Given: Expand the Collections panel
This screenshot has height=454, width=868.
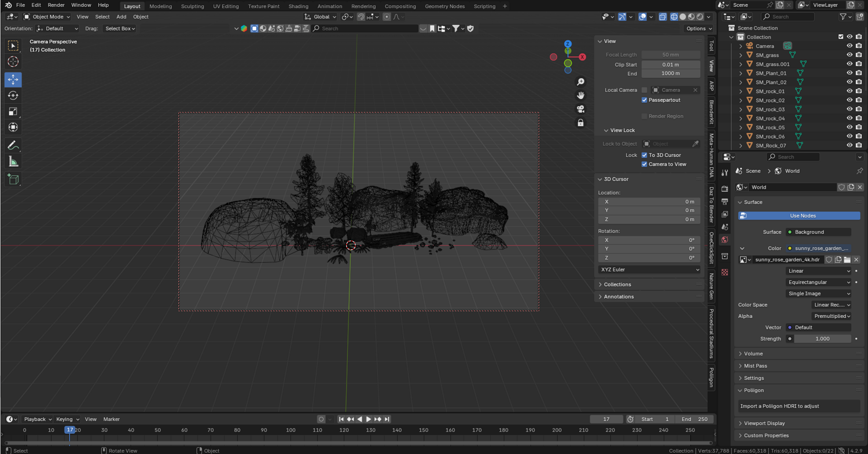Looking at the screenshot, I should pos(617,284).
